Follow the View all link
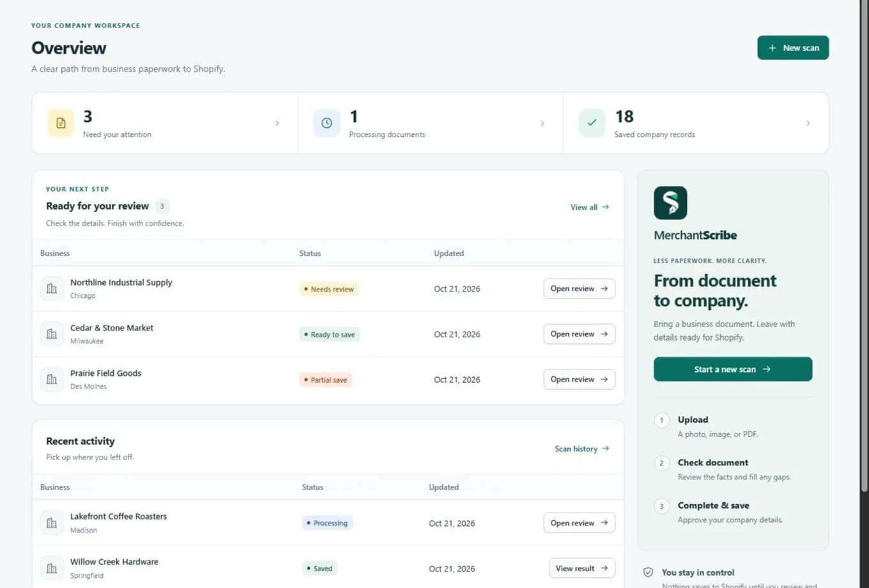869x588 pixels. click(x=590, y=207)
